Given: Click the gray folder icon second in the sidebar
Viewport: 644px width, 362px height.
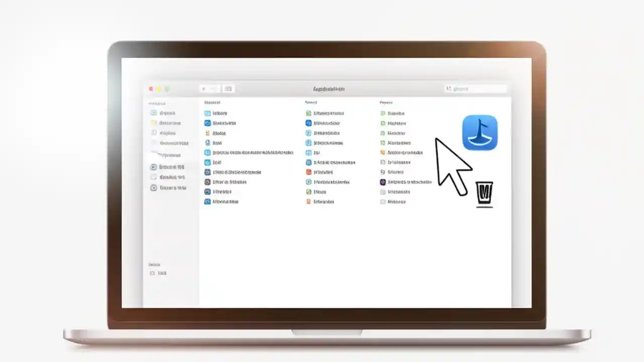Looking at the screenshot, I should tap(153, 123).
